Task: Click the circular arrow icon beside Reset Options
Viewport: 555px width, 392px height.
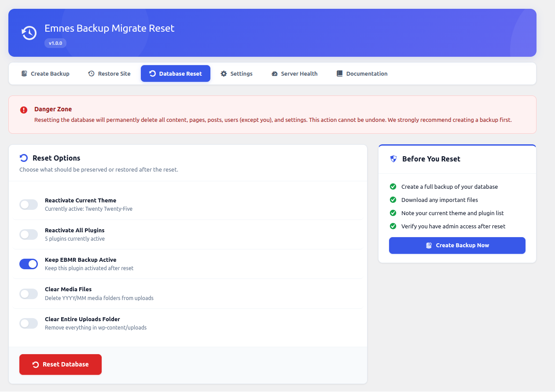Action: coord(23,158)
